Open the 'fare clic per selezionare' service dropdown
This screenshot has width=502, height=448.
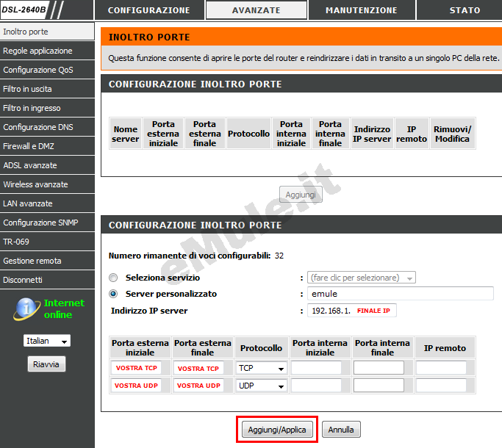pyautogui.click(x=362, y=278)
